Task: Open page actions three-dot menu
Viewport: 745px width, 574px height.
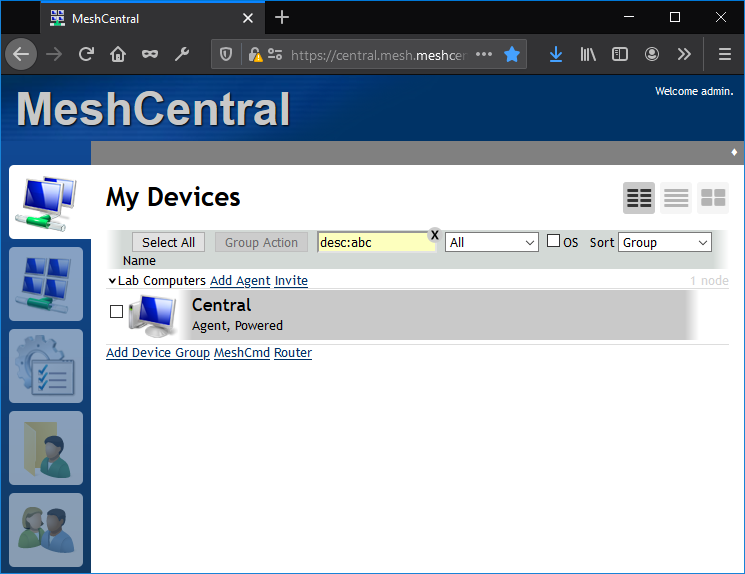Action: tap(484, 54)
